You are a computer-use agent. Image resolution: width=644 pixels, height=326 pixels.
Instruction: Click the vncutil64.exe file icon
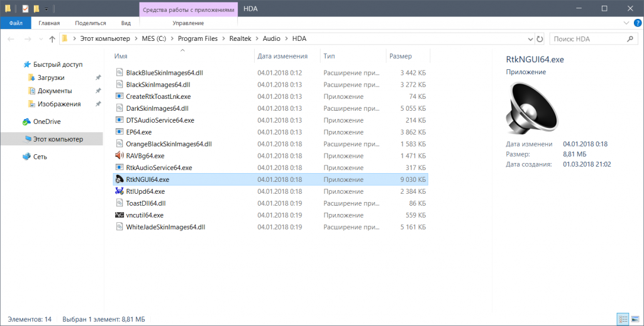pyautogui.click(x=119, y=215)
